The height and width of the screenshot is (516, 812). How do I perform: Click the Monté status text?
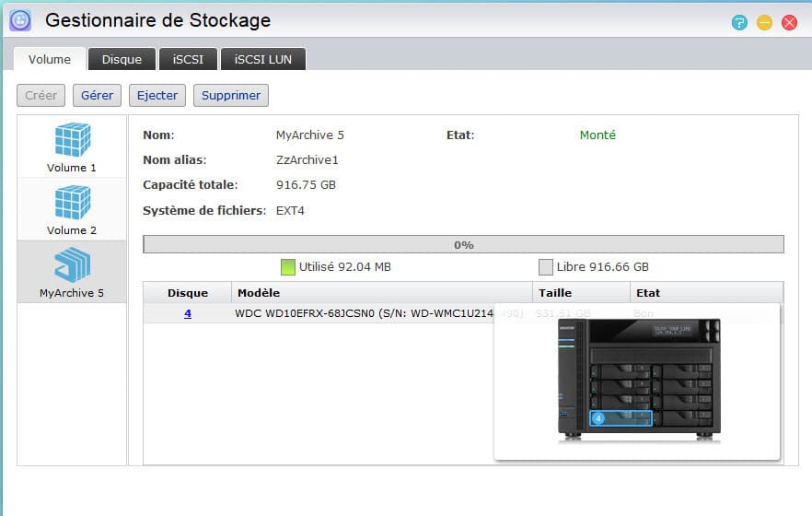597,135
